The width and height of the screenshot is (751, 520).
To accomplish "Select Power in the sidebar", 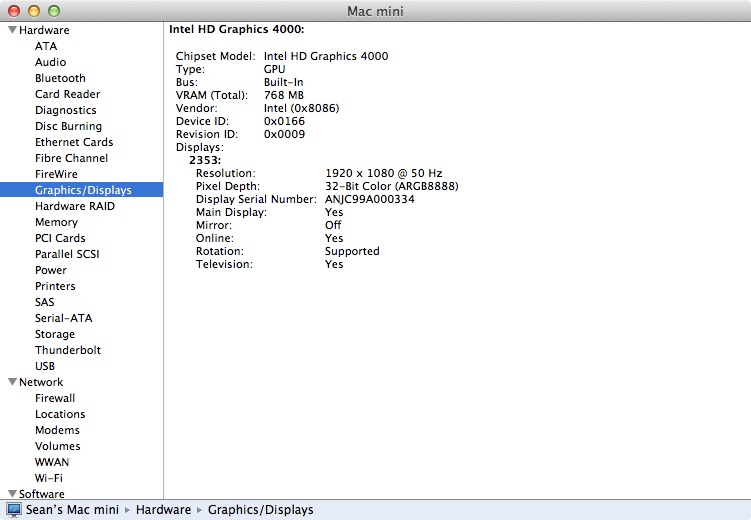I will [x=51, y=270].
